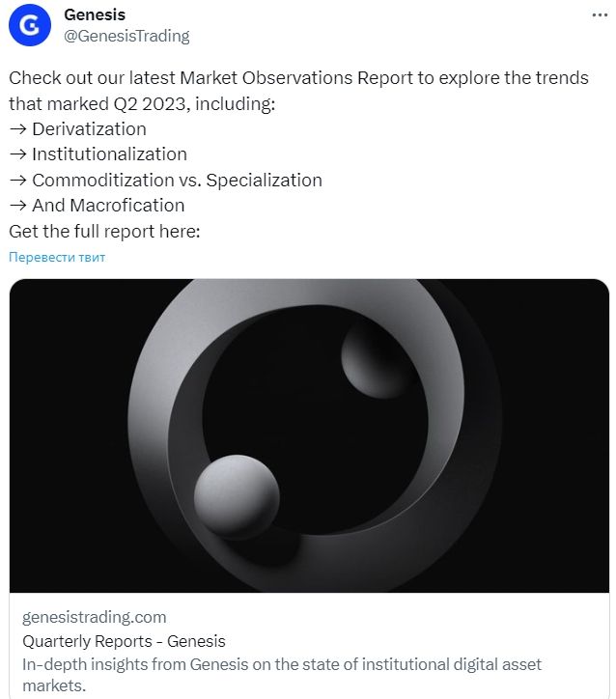Click the arrow before And Macrofication

[x=18, y=206]
